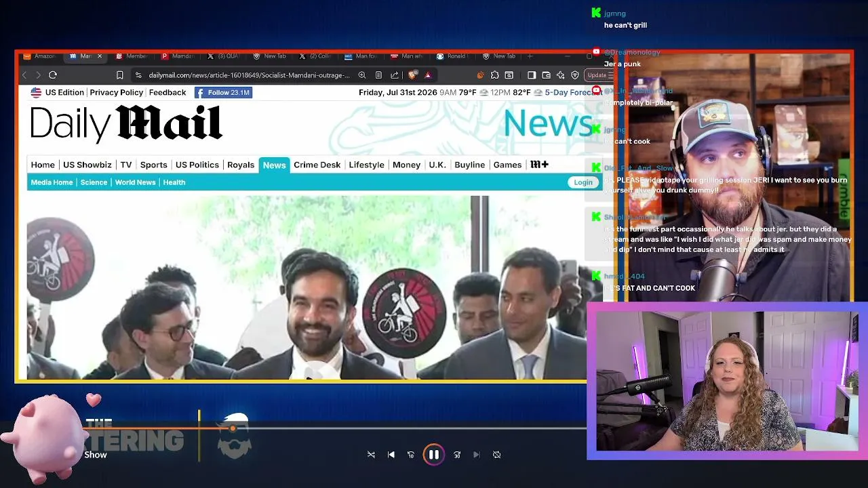The image size is (868, 488).
Task: Click the M+ Mail Plus icon
Action: coord(539,165)
